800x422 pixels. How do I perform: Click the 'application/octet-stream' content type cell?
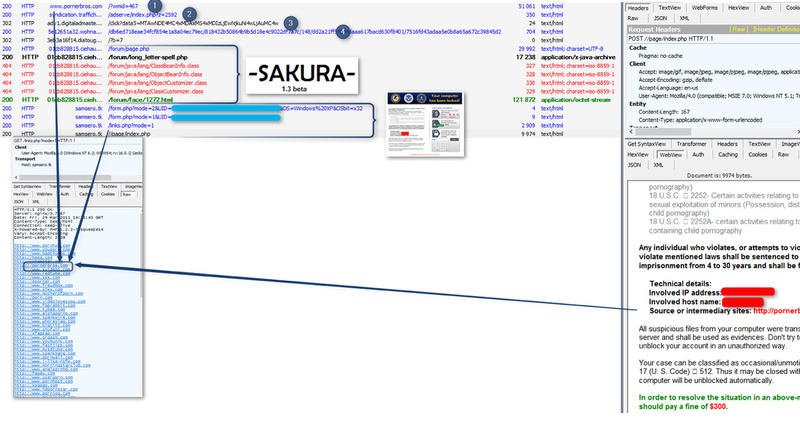point(576,100)
